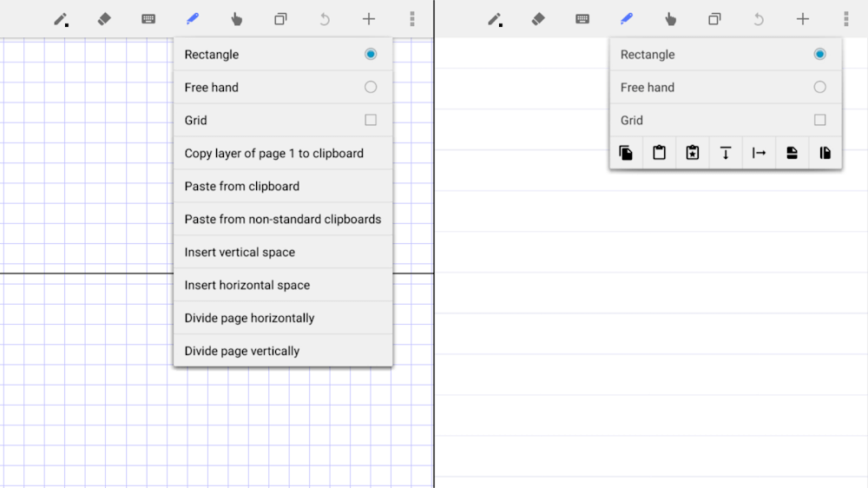The width and height of the screenshot is (868, 488).
Task: Open the keyboard tool above the lined page
Action: [582, 19]
